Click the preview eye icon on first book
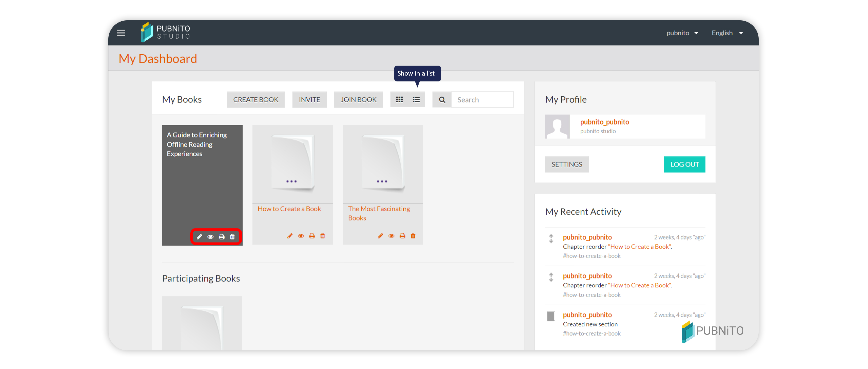 coord(210,237)
